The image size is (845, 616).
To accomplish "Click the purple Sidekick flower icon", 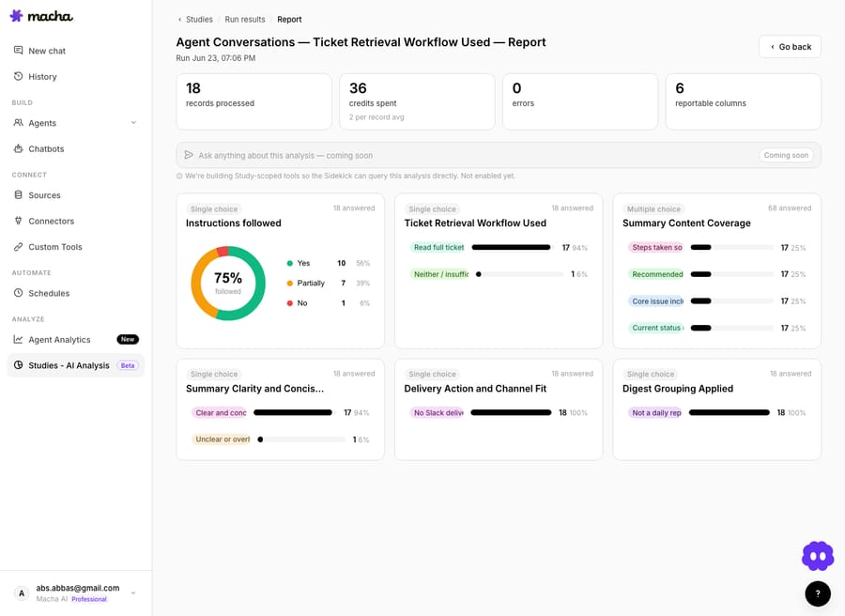I will click(818, 556).
